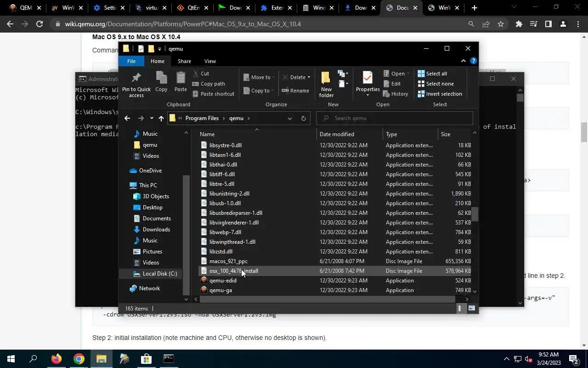
Task: Click Invert selection in ribbon
Action: 440,94
